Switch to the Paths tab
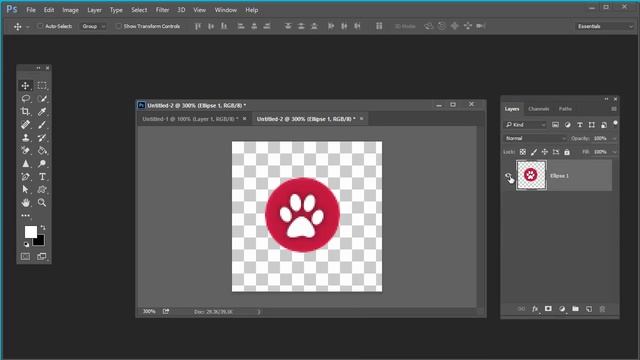Image resolution: width=640 pixels, height=360 pixels. point(565,109)
